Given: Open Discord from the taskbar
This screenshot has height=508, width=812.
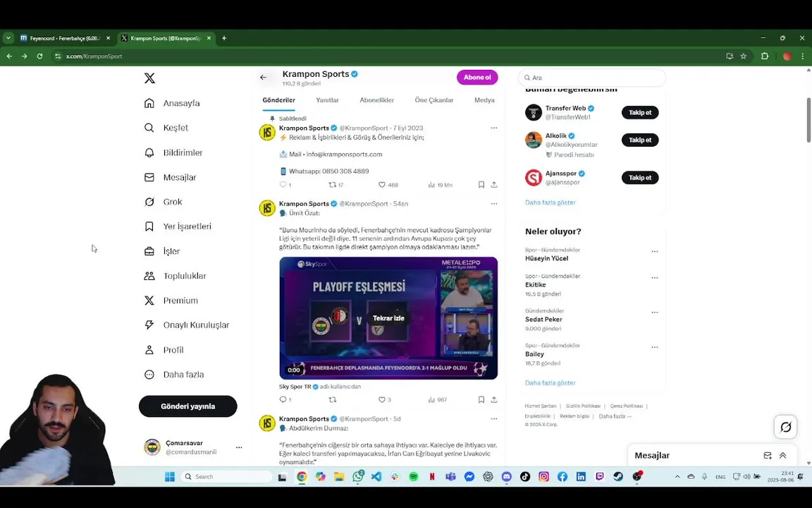Looking at the screenshot, I should pyautogui.click(x=507, y=477).
